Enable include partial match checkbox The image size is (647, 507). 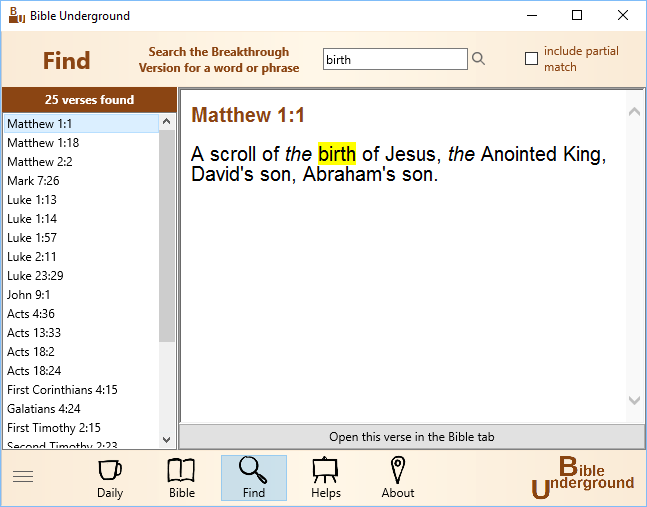(531, 59)
